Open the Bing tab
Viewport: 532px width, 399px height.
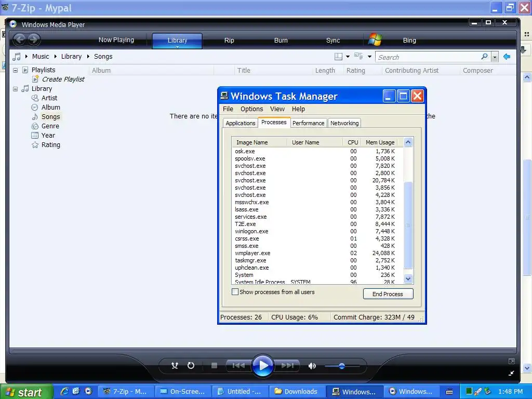(x=409, y=41)
